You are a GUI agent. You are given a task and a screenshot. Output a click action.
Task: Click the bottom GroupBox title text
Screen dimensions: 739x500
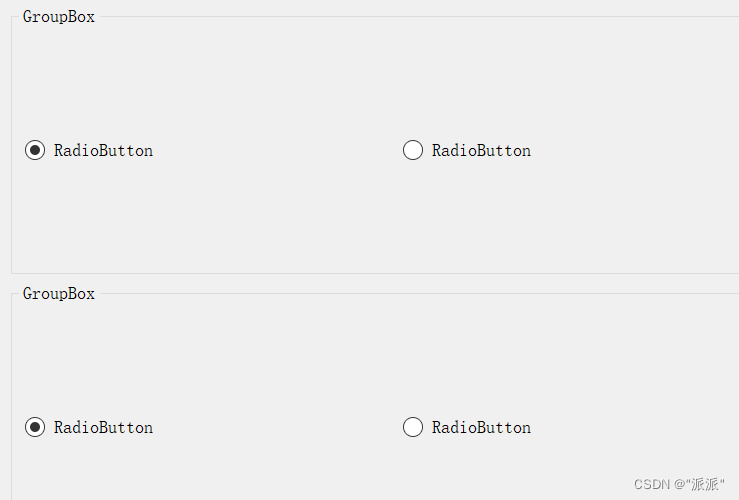click(59, 294)
